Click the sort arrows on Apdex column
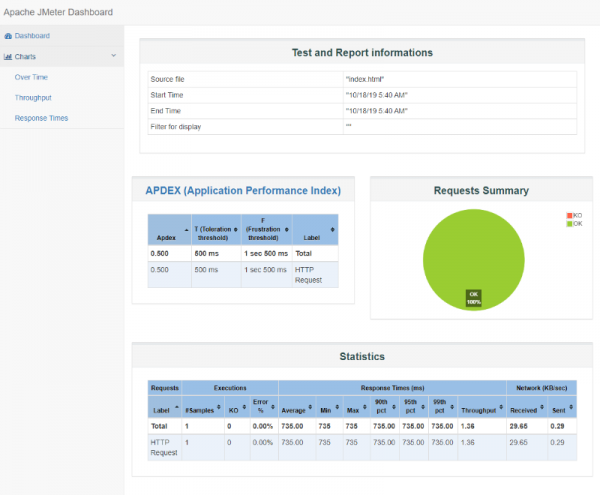This screenshot has width=600, height=495. (184, 229)
